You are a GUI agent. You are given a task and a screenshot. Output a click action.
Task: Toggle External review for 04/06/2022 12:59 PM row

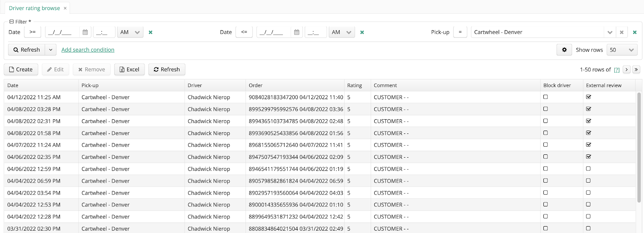[588, 169]
